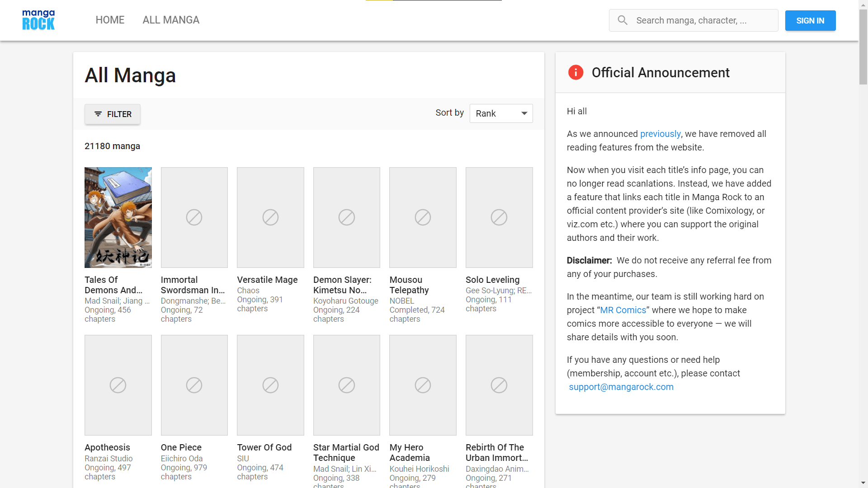Click the scrollbar up arrow
The width and height of the screenshot is (868, 488).
(x=863, y=4)
